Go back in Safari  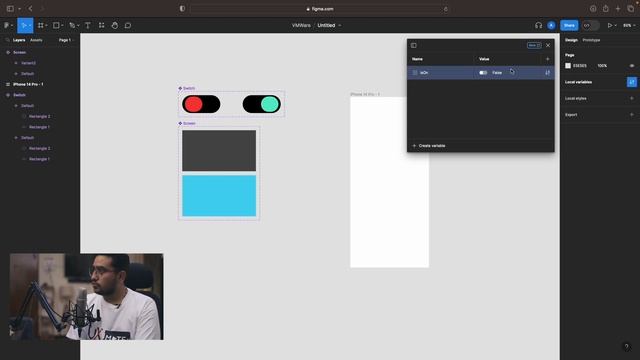(x=30, y=9)
